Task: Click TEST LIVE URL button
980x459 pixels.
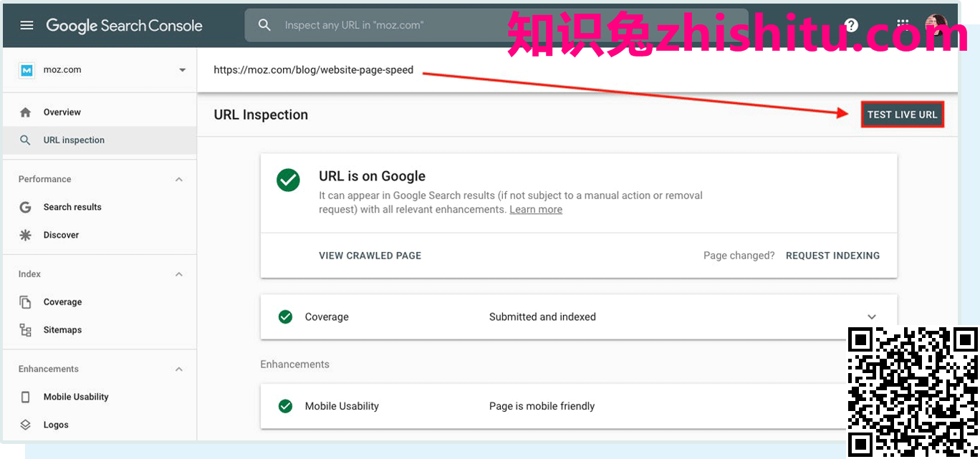Action: click(x=902, y=115)
